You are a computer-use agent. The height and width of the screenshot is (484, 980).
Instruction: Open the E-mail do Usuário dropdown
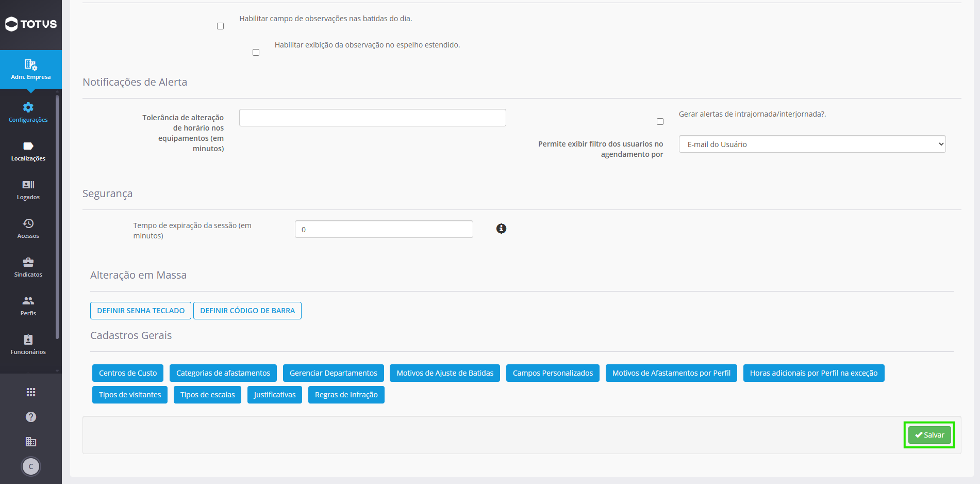[x=812, y=144]
